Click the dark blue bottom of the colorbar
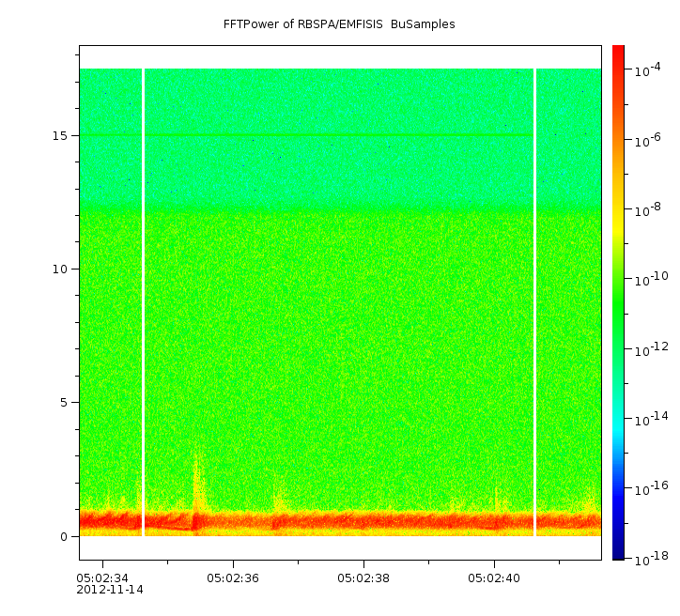This screenshot has height=616, width=680. click(618, 554)
